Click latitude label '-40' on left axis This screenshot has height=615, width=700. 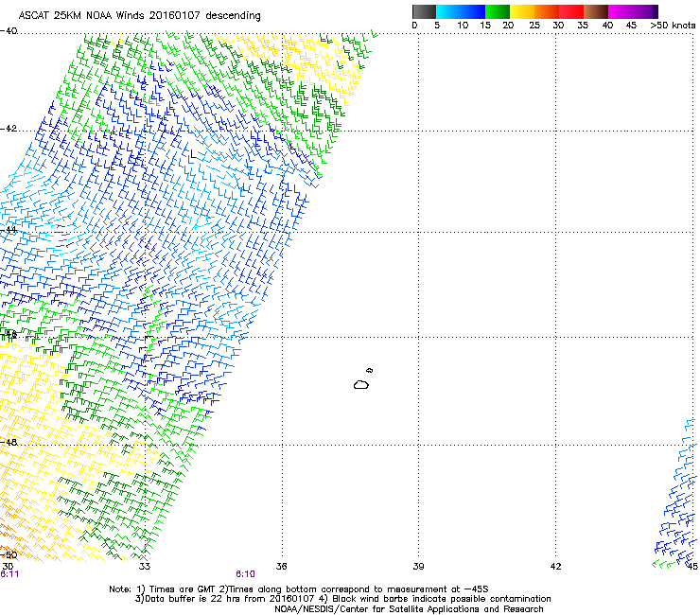coord(9,31)
